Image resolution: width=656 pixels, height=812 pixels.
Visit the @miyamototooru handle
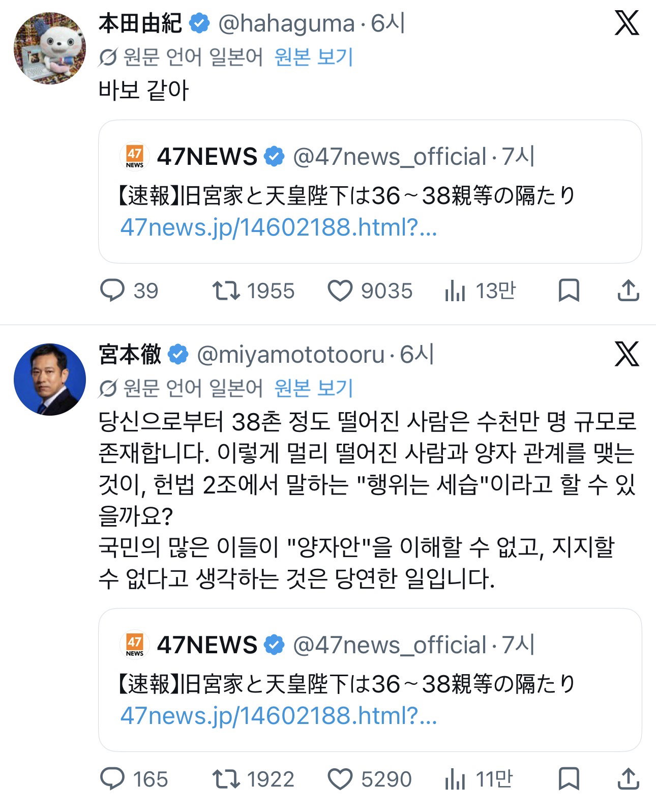point(290,355)
